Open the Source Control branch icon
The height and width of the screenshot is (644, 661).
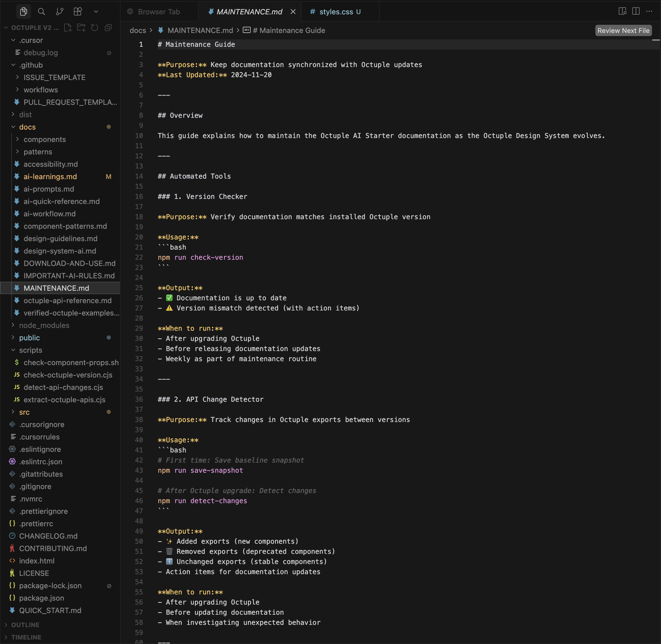59,12
